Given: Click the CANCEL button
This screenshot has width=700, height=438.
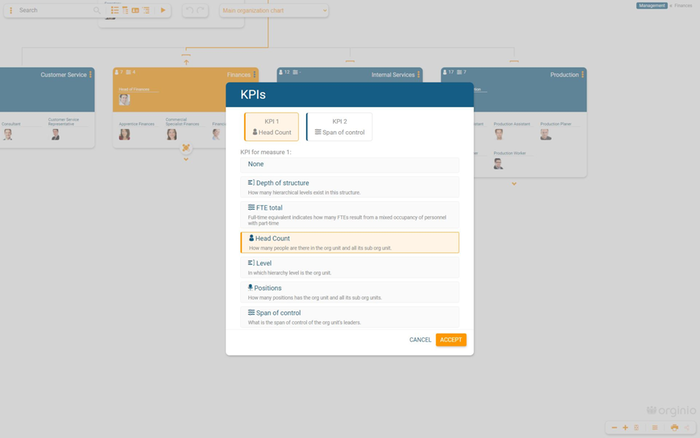Looking at the screenshot, I should click(420, 340).
